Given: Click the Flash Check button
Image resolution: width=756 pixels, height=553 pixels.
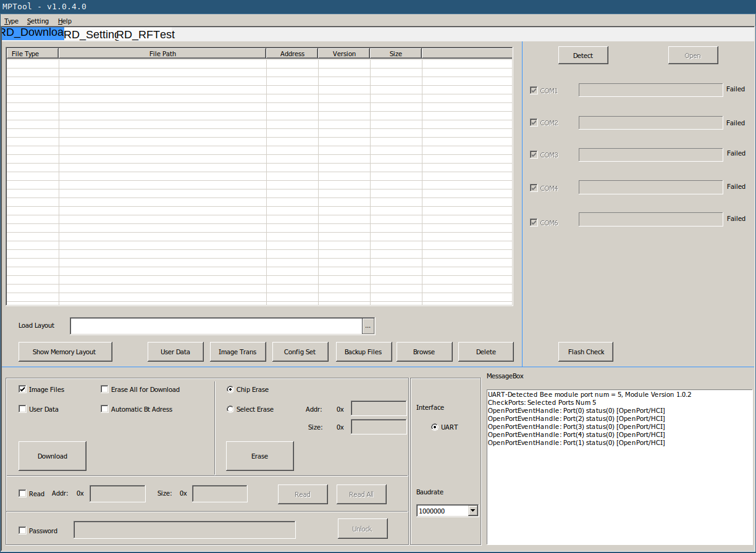Looking at the screenshot, I should [x=586, y=352].
